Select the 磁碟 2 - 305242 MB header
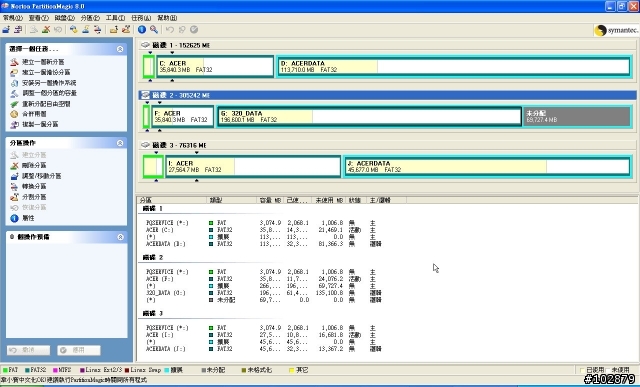 (x=387, y=95)
